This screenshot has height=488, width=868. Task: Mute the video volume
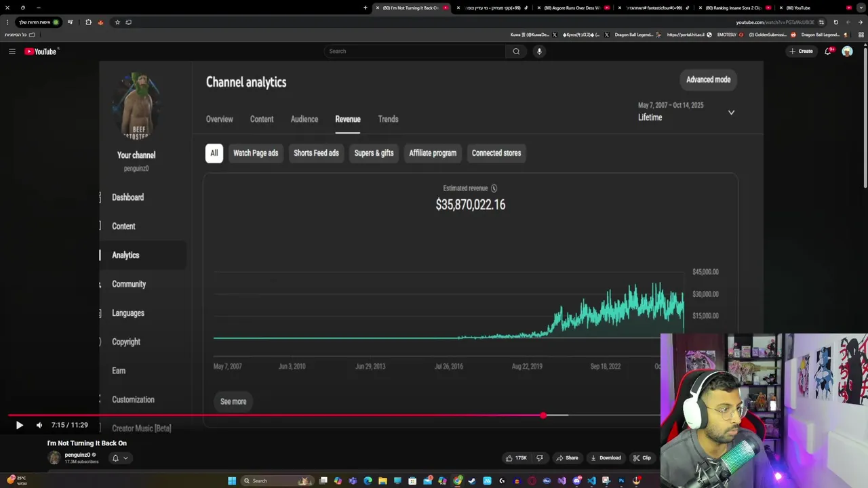(39, 425)
